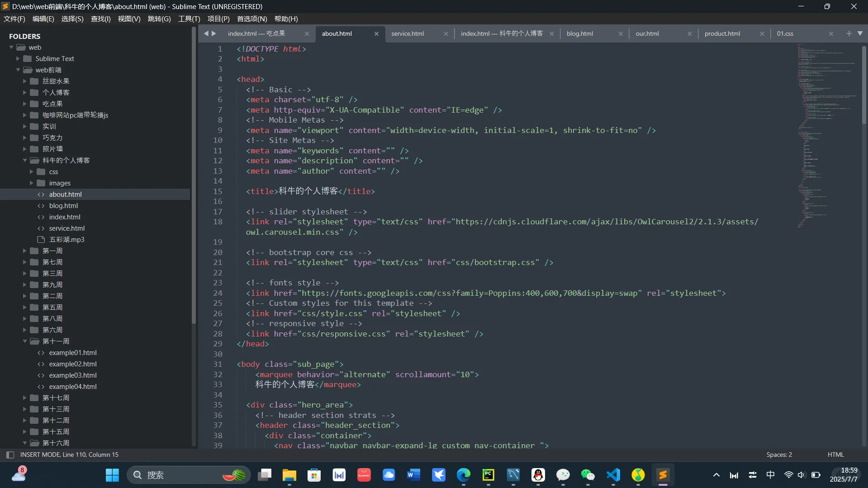Open the 文件(F) menu
868x488 pixels.
tap(14, 19)
